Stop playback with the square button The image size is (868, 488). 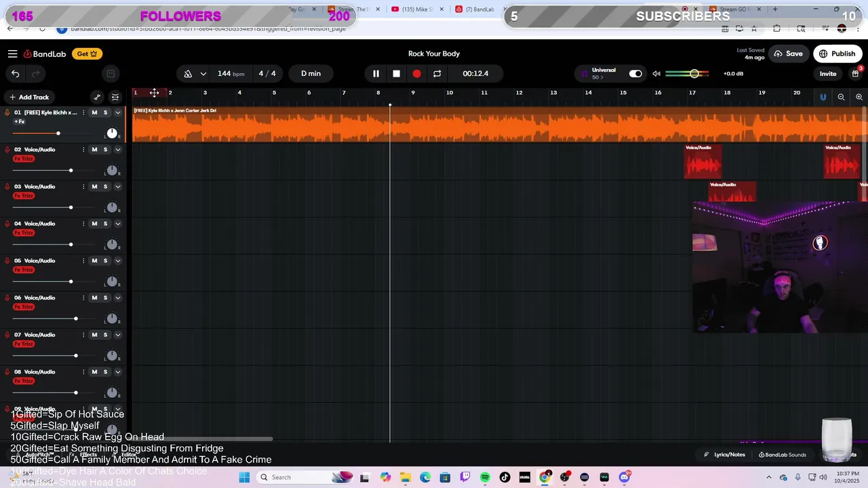(x=396, y=73)
